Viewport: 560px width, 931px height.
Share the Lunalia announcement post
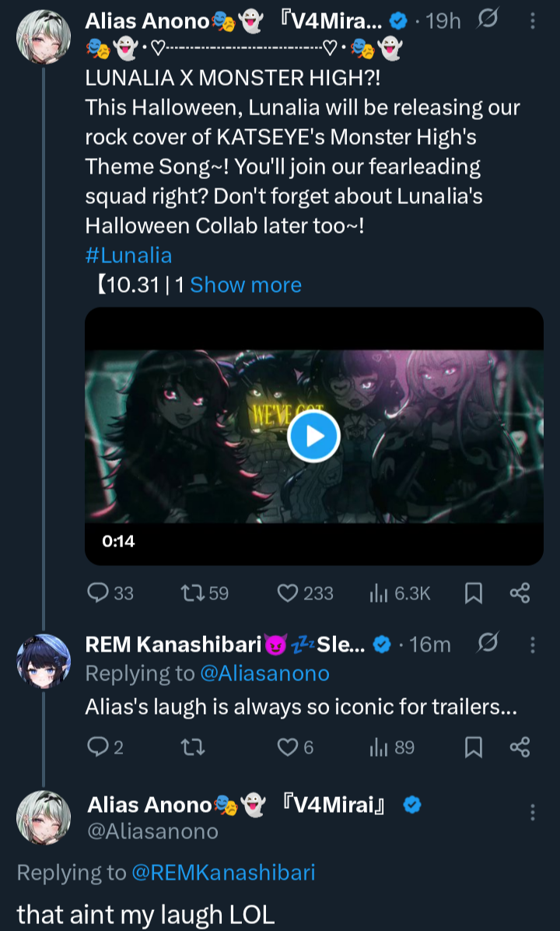point(520,593)
